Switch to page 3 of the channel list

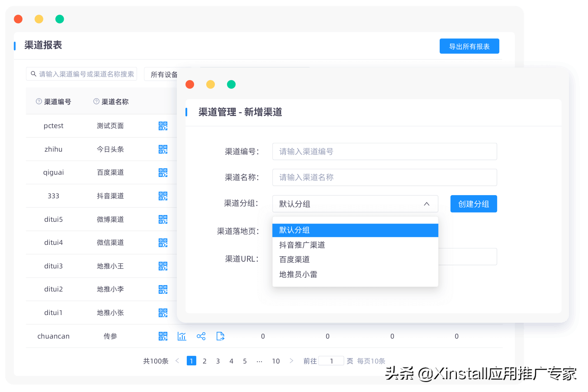point(218,361)
